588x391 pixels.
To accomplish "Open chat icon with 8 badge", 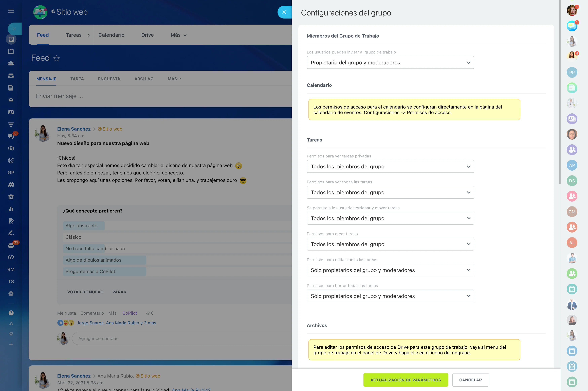I will [11, 136].
